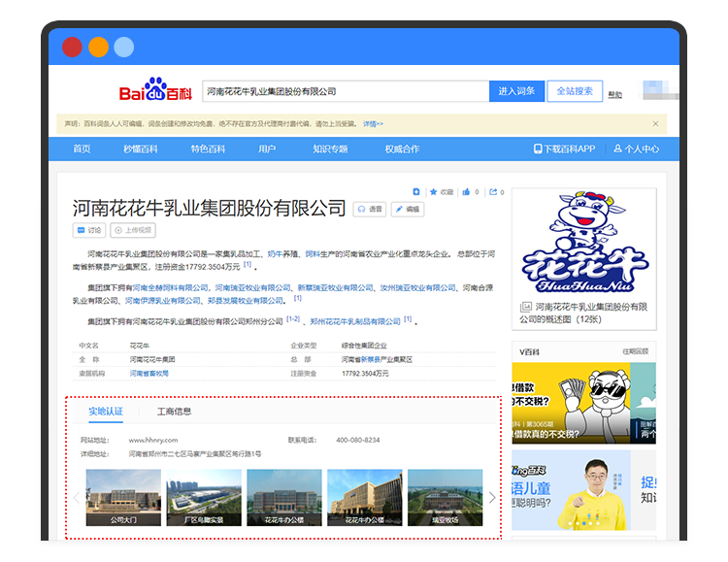Click the orange window control dot

pyautogui.click(x=98, y=47)
